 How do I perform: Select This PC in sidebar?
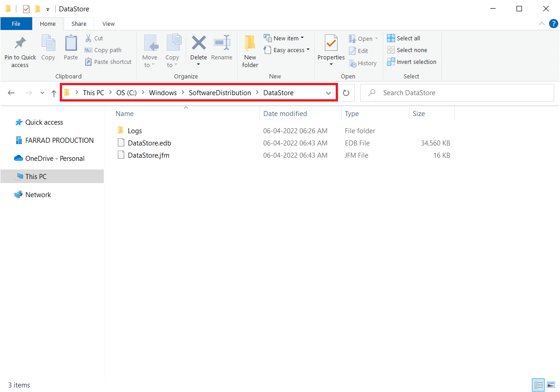coord(52,177)
